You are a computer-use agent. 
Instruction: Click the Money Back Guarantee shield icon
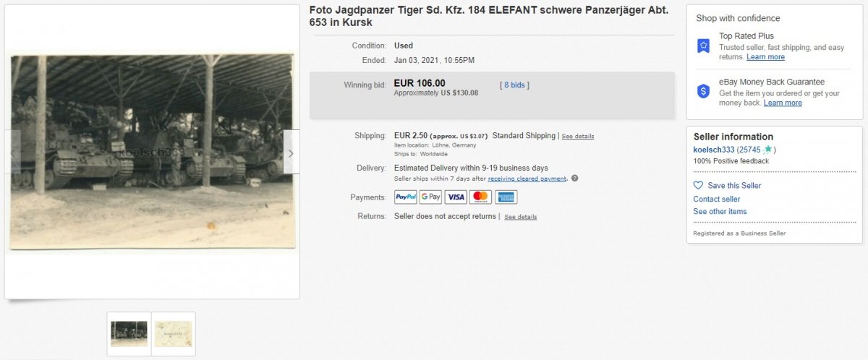pyautogui.click(x=703, y=91)
